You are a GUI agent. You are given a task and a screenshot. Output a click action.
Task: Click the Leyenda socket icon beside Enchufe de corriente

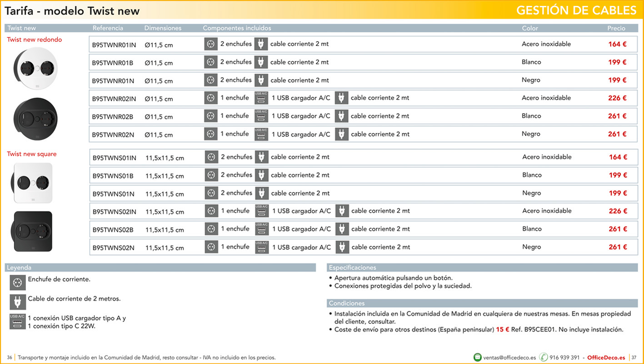tap(18, 283)
